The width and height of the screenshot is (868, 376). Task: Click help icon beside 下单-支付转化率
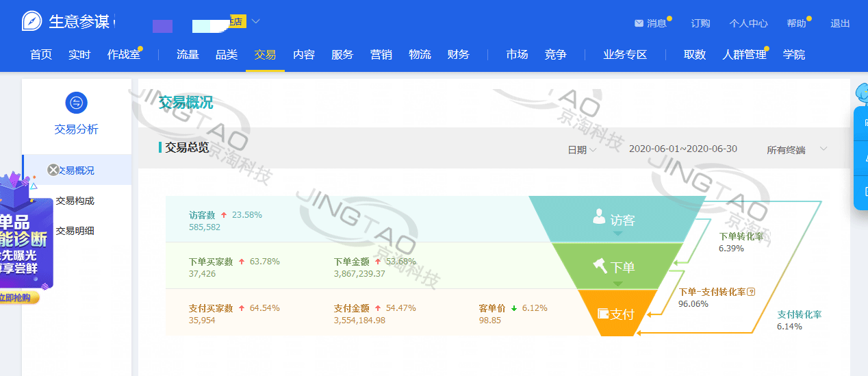tap(751, 292)
